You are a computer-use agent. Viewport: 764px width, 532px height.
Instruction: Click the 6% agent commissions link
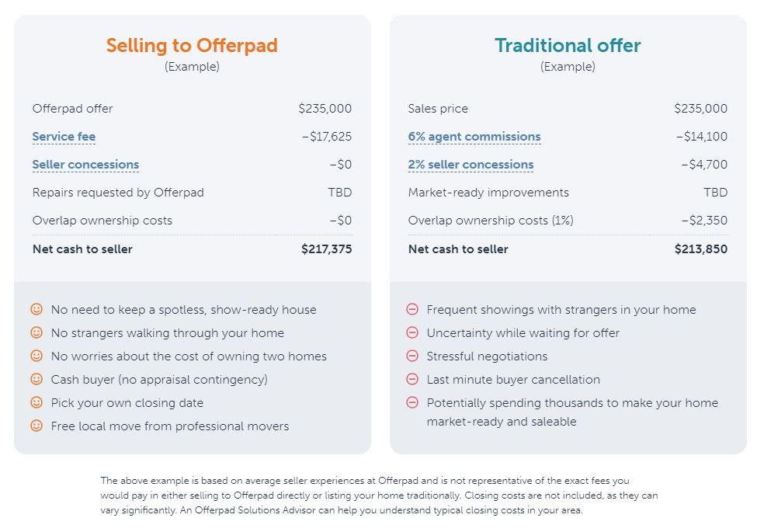[x=474, y=137]
